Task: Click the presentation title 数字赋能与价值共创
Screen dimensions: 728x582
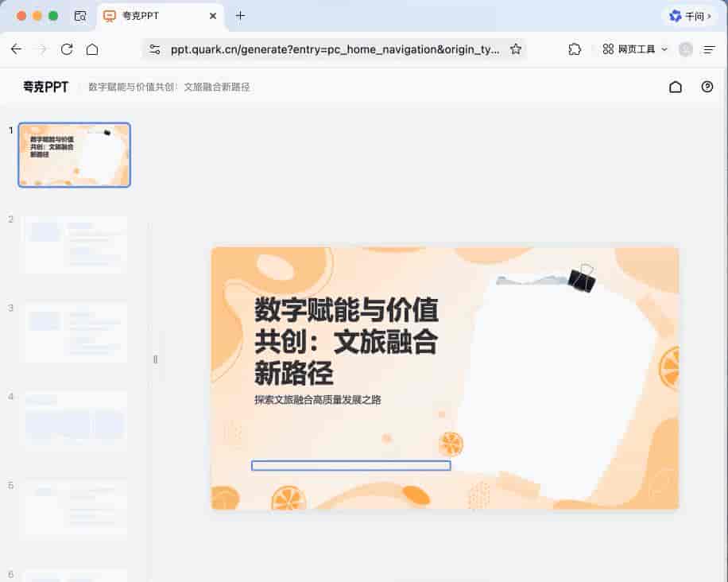Action: 169,87
